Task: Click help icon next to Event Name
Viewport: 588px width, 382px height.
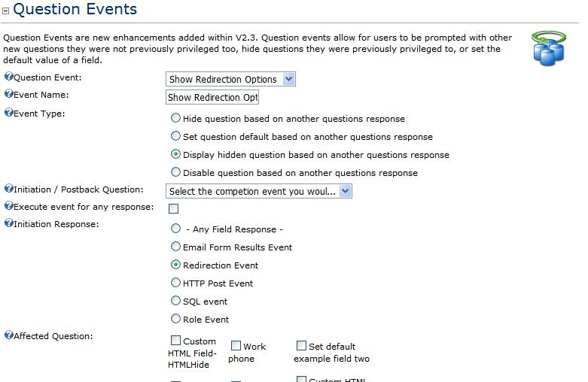Action: click(8, 94)
